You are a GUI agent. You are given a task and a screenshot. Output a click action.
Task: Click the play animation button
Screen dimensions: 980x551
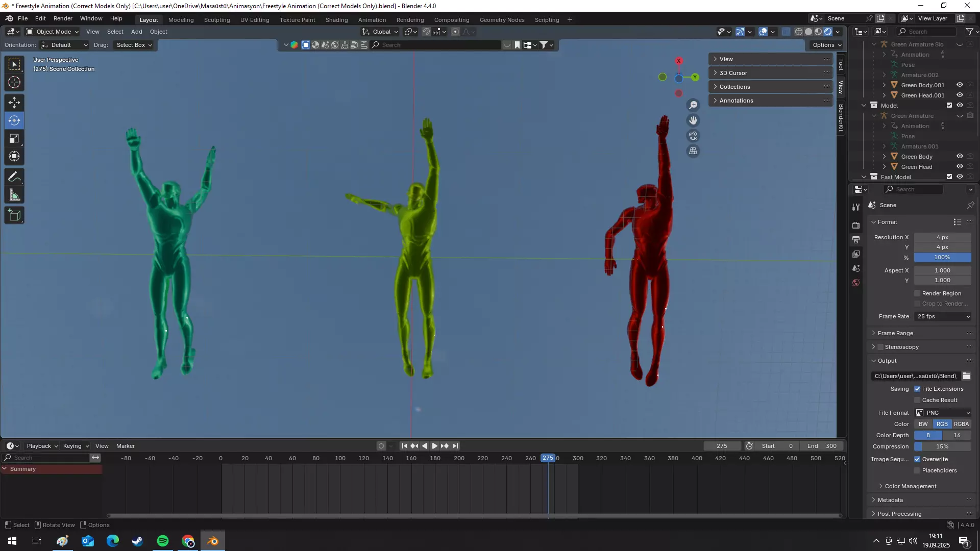tap(435, 446)
